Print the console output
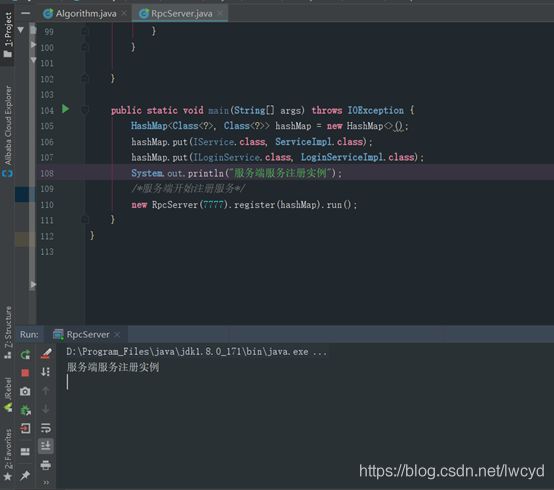The height and width of the screenshot is (490, 554). (46, 465)
